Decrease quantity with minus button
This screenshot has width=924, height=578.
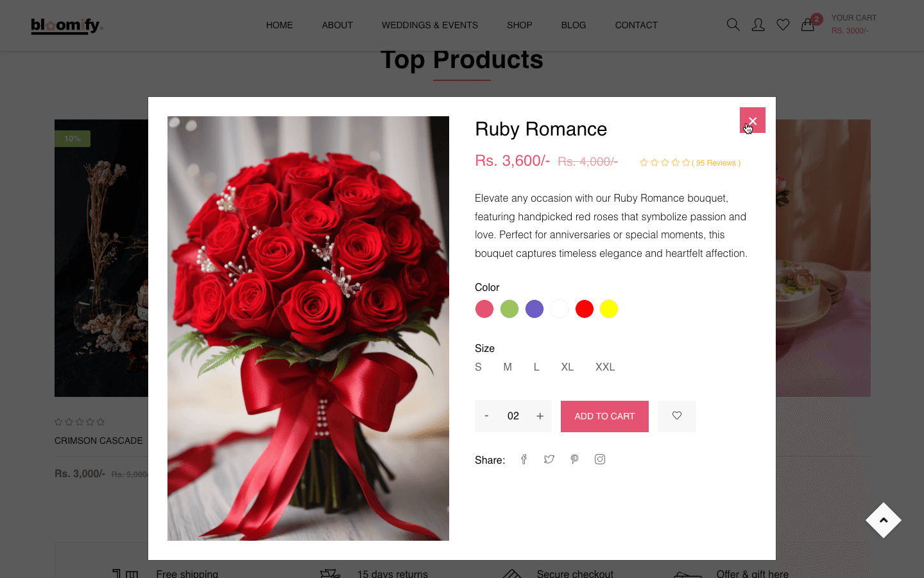(x=486, y=416)
